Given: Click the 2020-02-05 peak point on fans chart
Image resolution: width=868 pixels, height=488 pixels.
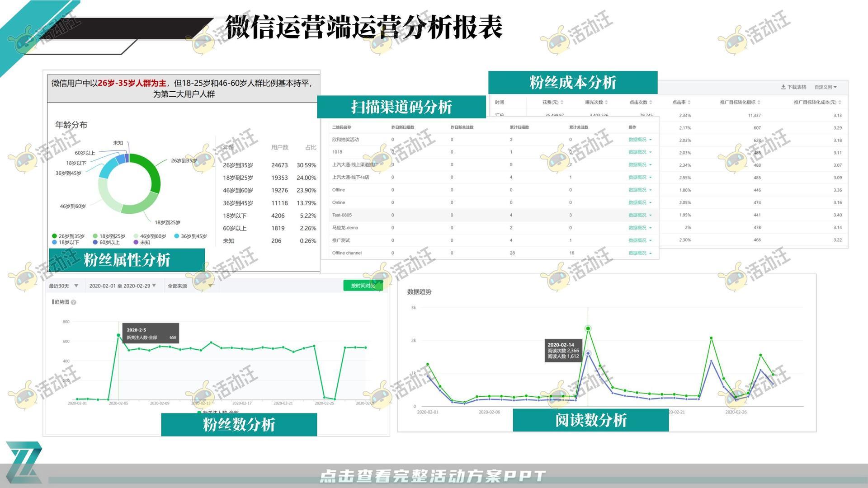Looking at the screenshot, I should point(118,335).
